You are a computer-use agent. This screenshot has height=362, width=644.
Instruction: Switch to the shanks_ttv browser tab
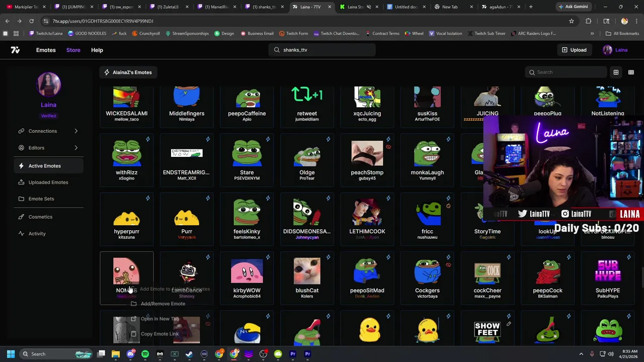tap(263, 7)
